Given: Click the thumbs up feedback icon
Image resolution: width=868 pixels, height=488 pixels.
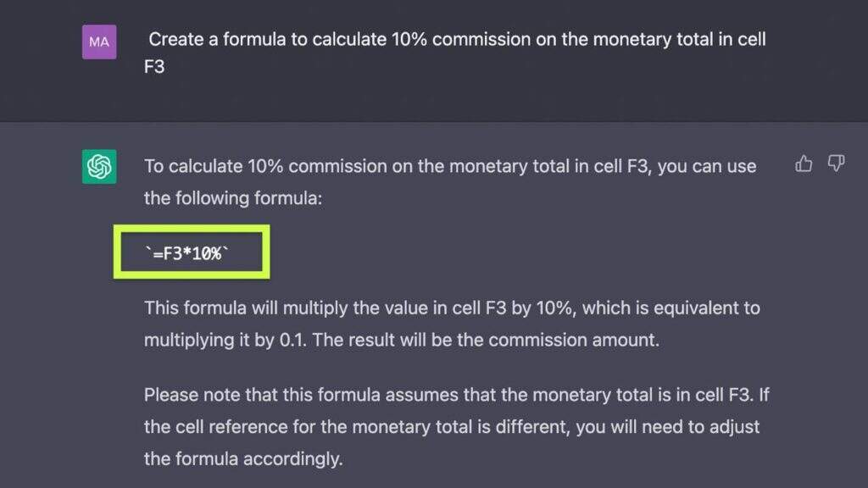Looking at the screenshot, I should pos(804,164).
